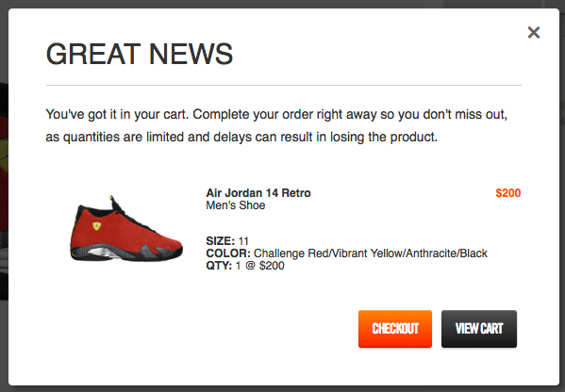Click the dimmed overlay strip above the dialog

pyautogui.click(x=283, y=4)
